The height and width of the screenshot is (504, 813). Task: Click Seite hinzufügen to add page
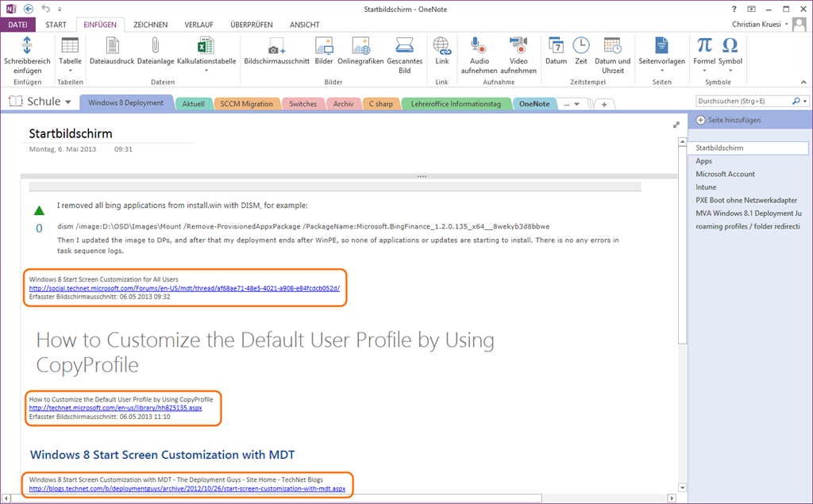coord(728,120)
